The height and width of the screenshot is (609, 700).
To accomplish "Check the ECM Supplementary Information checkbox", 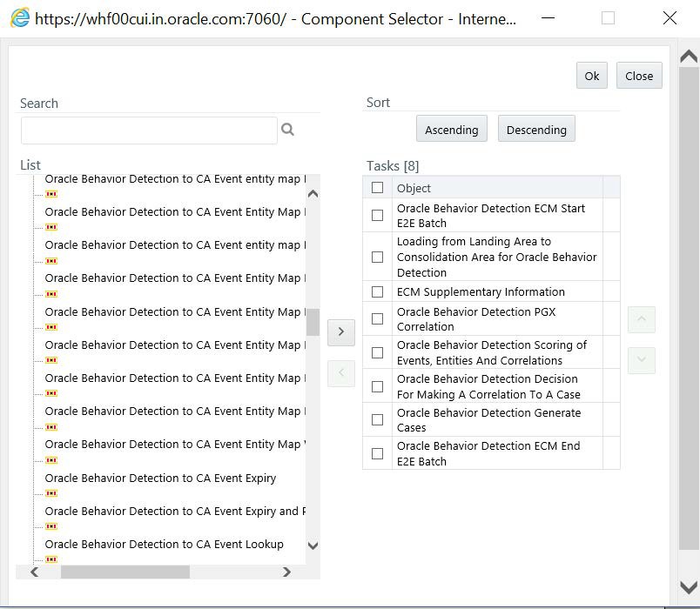I will 377,291.
